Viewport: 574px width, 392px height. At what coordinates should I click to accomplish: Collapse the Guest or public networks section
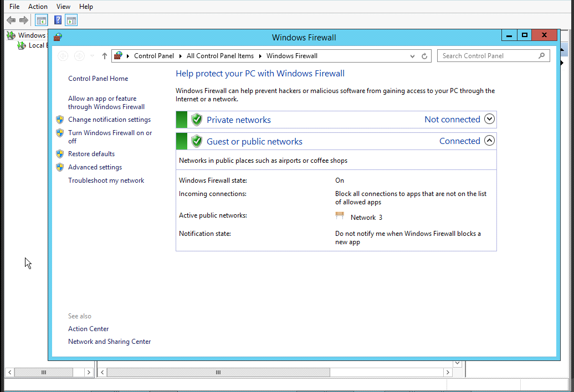[489, 141]
